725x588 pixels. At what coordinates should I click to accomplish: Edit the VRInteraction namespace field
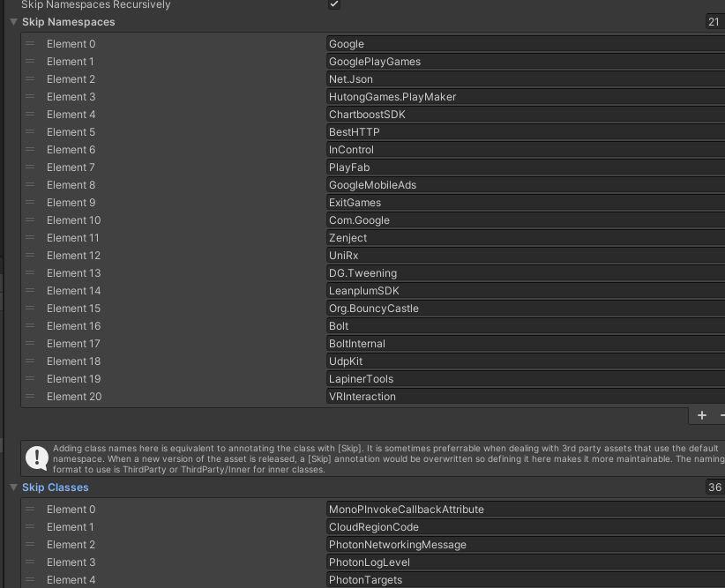click(x=526, y=397)
